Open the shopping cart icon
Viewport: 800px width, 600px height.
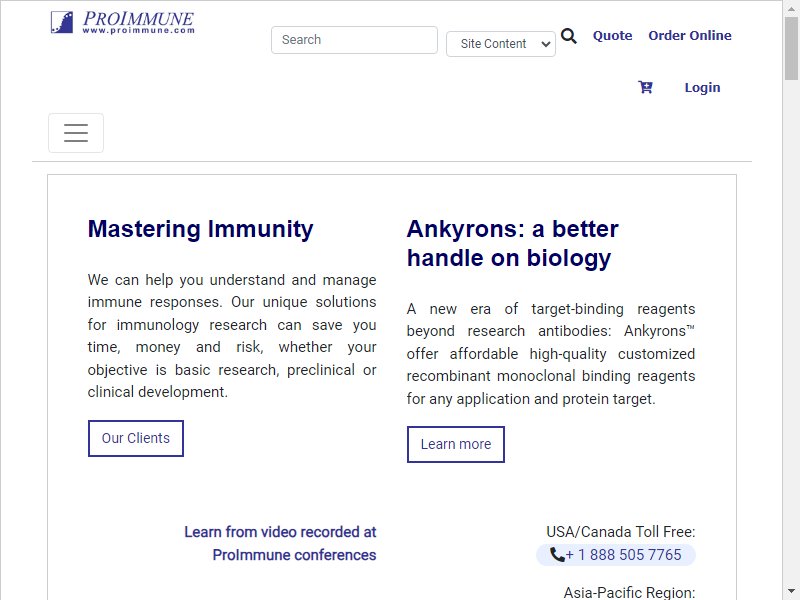[x=645, y=87]
